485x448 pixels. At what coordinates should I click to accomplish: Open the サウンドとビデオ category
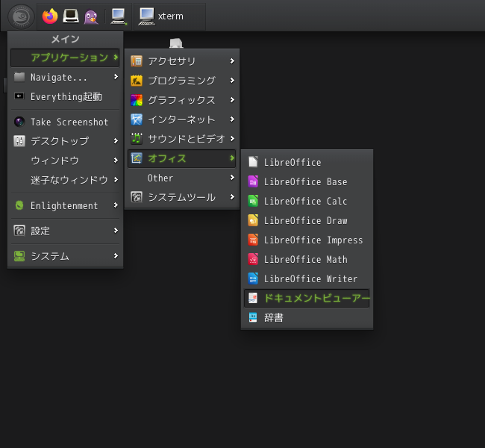pos(182,139)
